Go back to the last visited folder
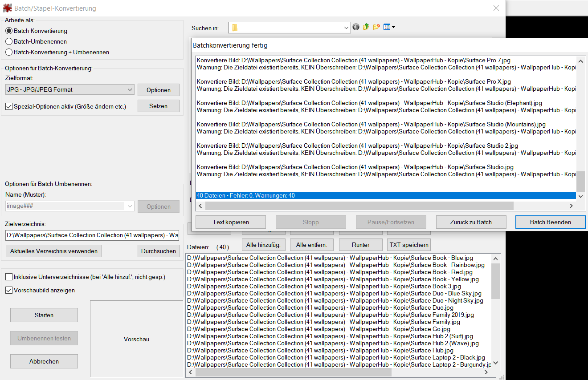 click(355, 27)
